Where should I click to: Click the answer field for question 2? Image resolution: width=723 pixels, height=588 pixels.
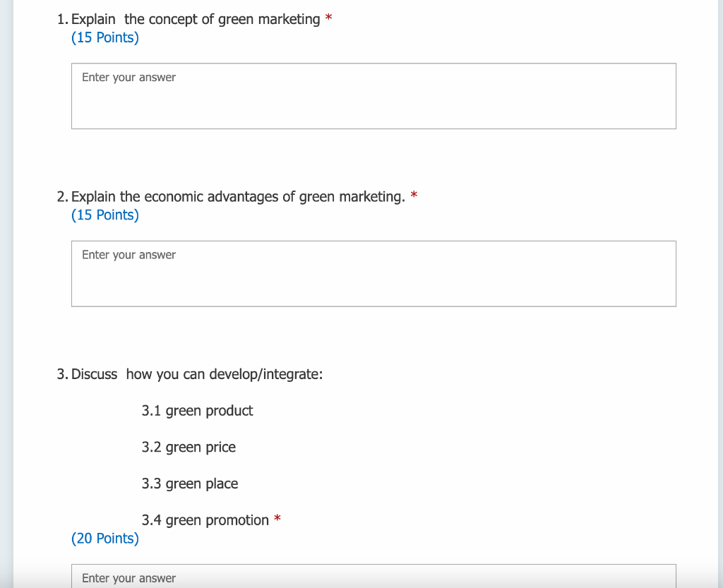pyautogui.click(x=374, y=274)
